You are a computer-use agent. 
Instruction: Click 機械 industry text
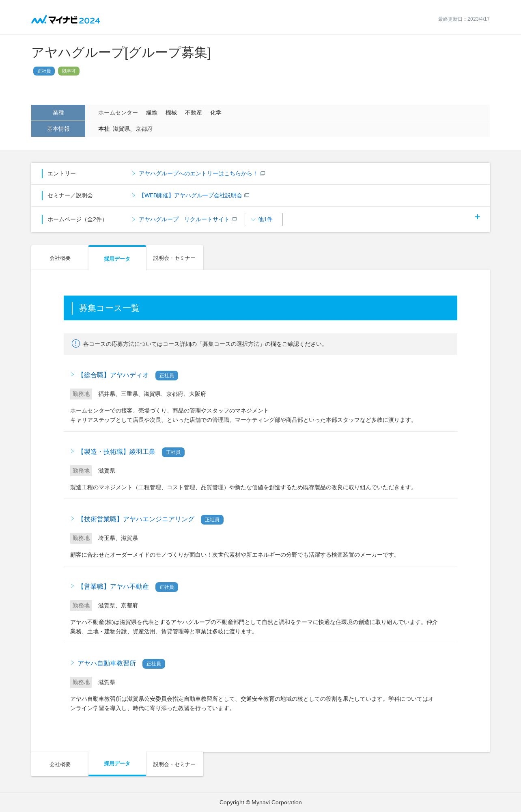(x=171, y=112)
